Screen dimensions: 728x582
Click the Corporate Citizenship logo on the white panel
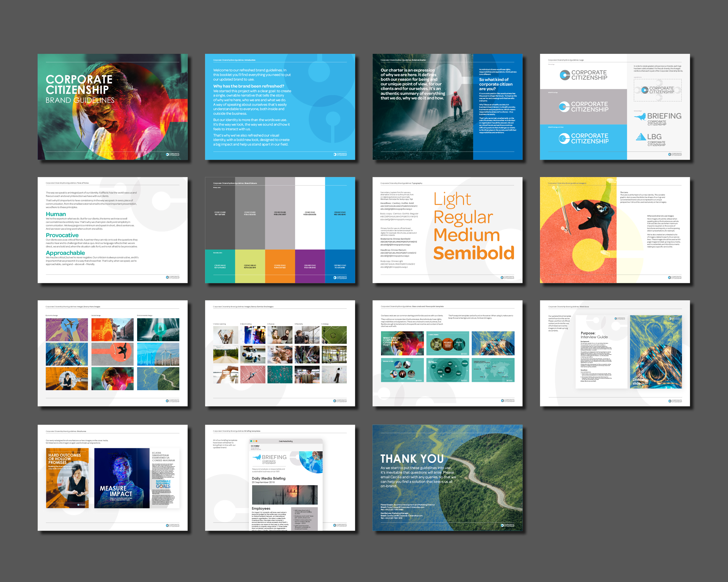pyautogui.click(x=583, y=75)
